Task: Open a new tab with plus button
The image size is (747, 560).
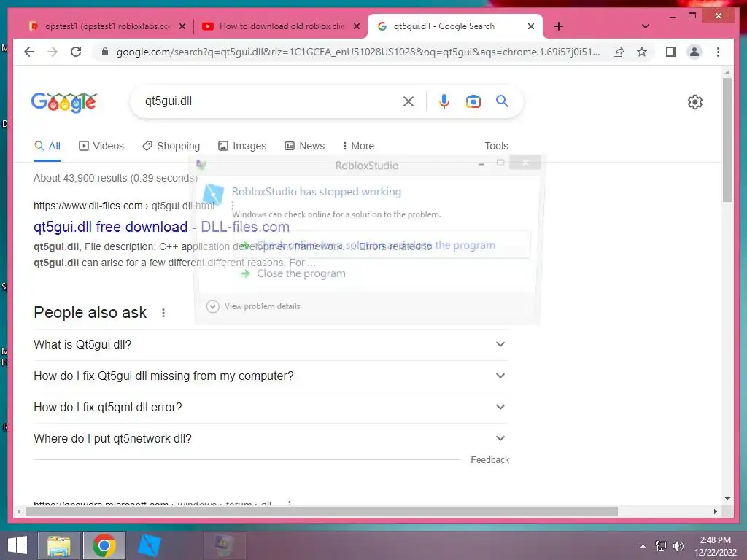Action: [x=559, y=26]
